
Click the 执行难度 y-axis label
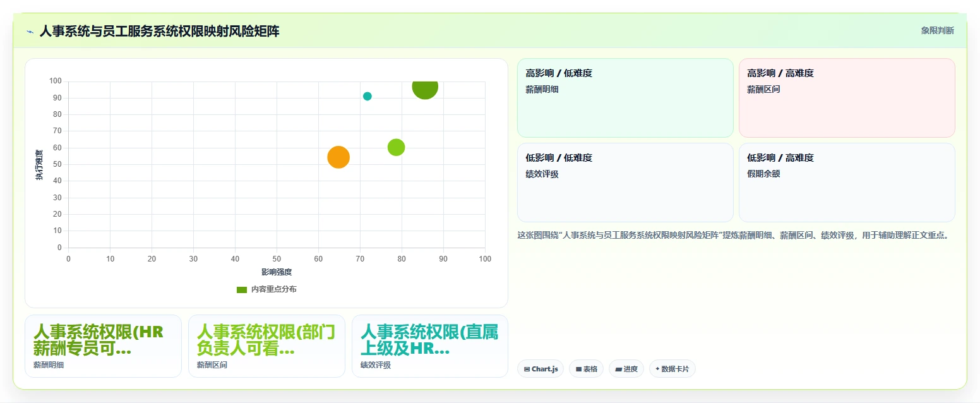click(x=39, y=165)
